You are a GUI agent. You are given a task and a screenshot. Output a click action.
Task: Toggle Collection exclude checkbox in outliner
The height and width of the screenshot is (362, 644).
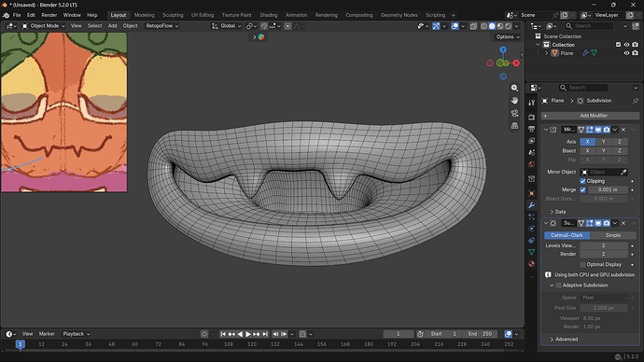coord(618,45)
